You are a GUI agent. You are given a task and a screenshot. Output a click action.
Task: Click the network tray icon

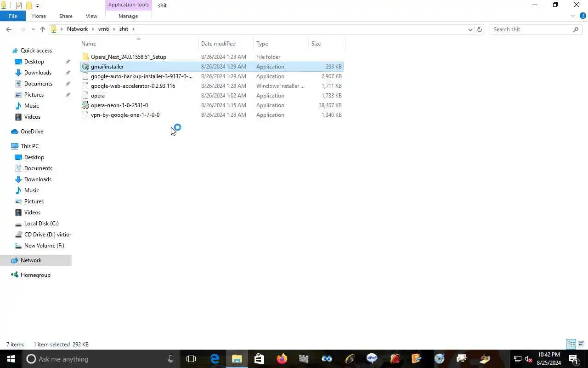tap(517, 359)
